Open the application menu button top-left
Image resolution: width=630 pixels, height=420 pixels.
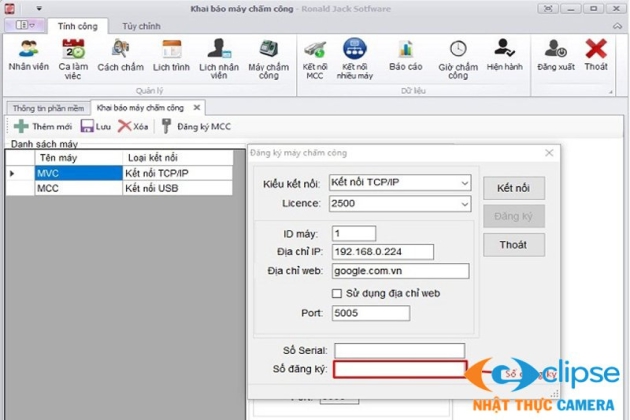(25, 25)
